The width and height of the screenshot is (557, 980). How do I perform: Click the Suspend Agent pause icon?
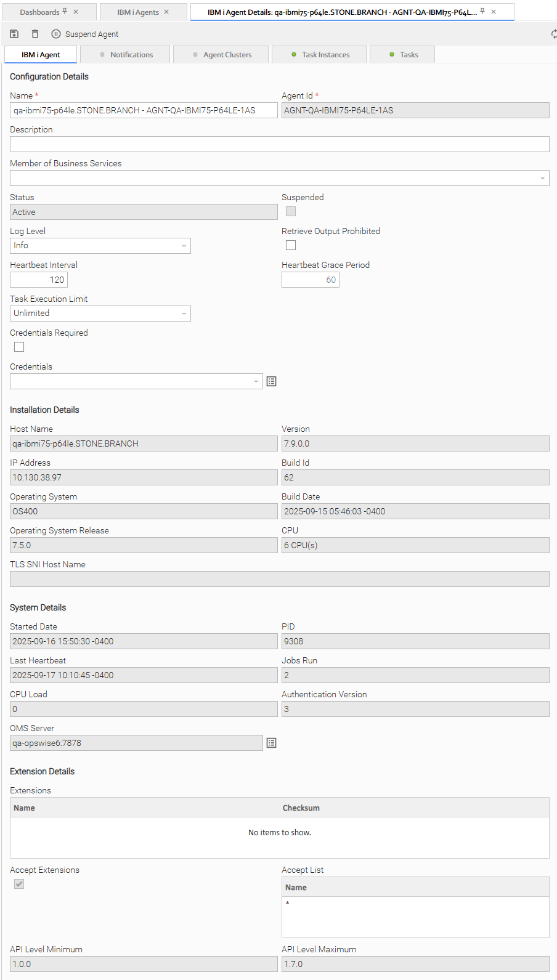(56, 34)
